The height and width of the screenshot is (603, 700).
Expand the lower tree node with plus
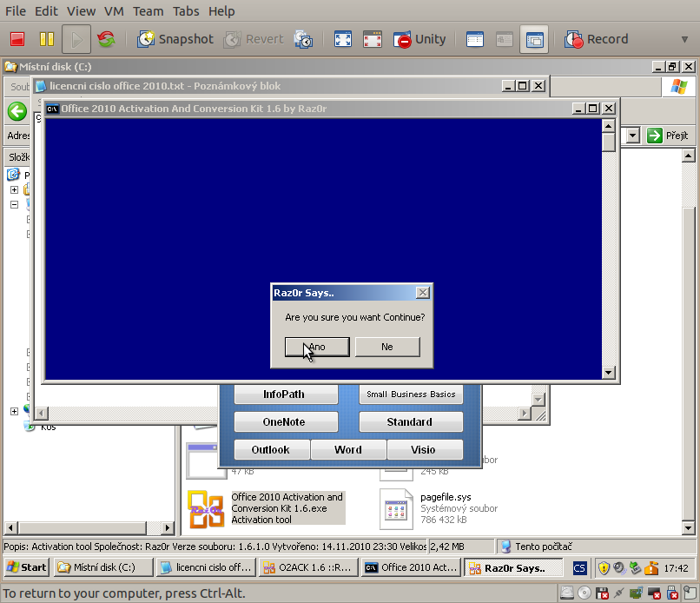click(x=14, y=411)
